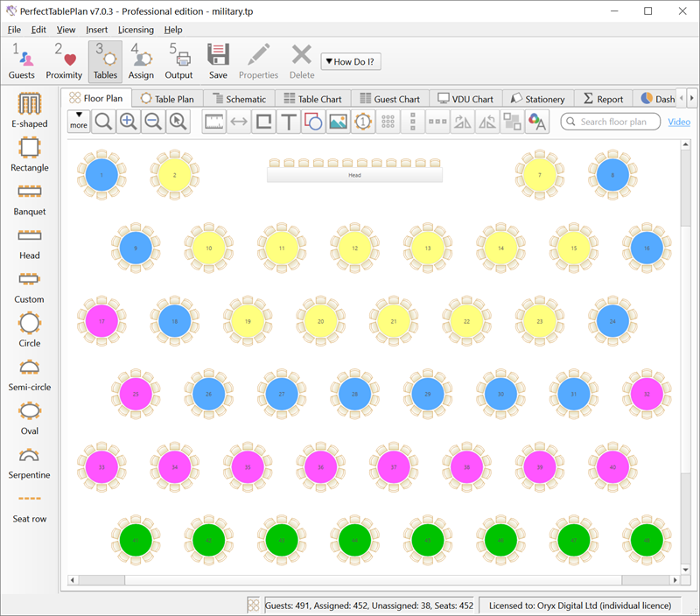Click the arrange in column icon
Image resolution: width=700 pixels, height=616 pixels.
[413, 122]
